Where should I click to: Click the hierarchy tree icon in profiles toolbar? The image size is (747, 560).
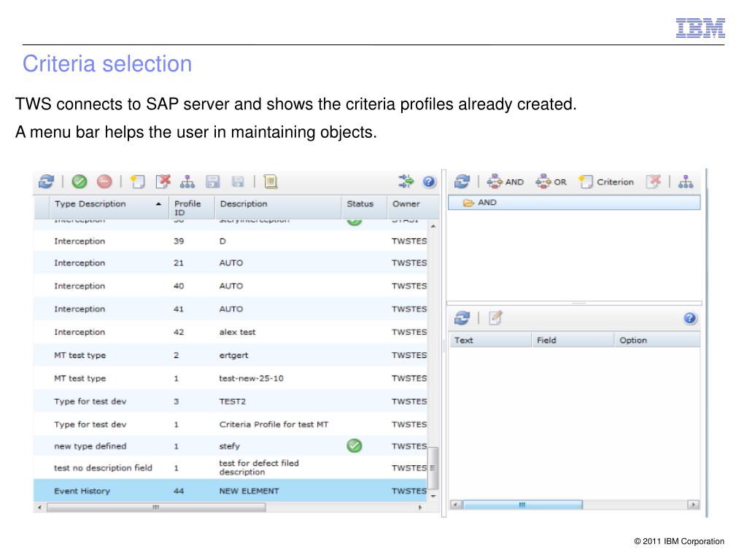[187, 182]
